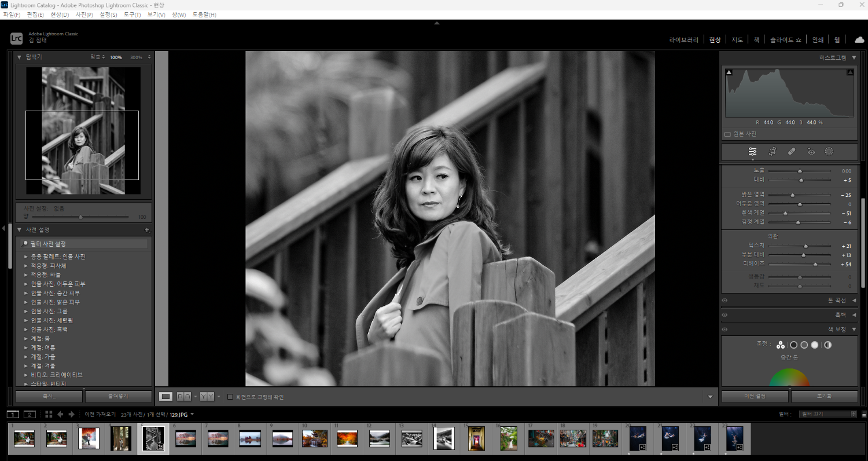Open 300% zoom level dropdown
868x461 pixels.
tap(149, 57)
